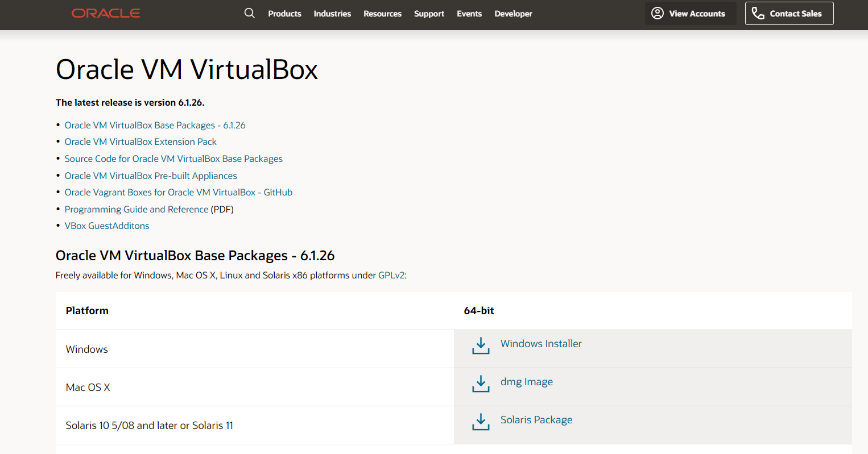Open the Resources menu
Viewport: 868px width, 454px height.
[382, 14]
